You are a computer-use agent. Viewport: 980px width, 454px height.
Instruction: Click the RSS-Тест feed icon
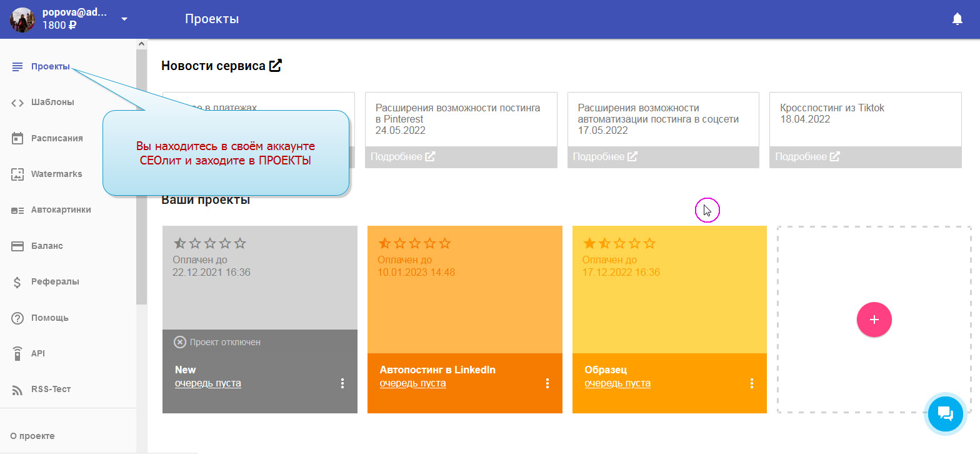click(17, 390)
